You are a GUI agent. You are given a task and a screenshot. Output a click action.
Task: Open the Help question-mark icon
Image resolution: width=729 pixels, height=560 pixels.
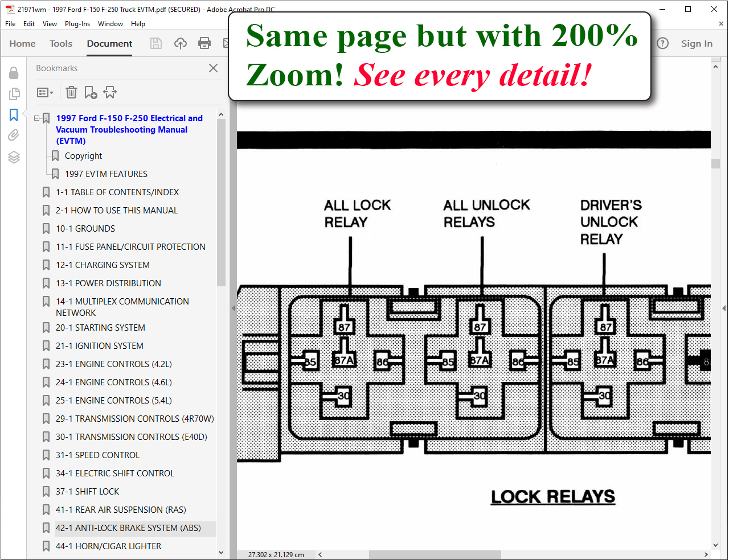click(662, 43)
